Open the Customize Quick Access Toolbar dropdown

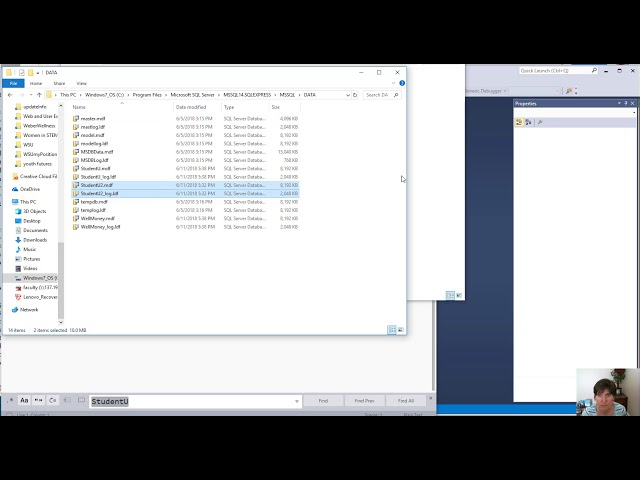[38, 73]
